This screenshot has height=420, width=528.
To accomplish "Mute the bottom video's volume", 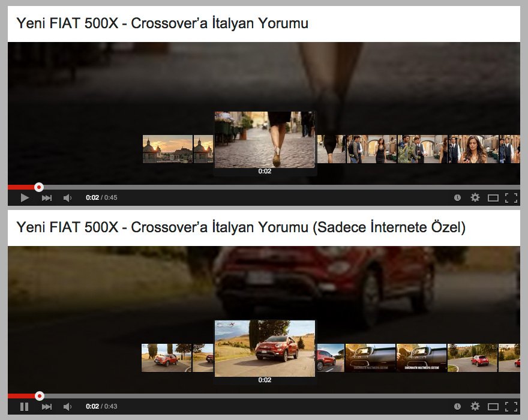I will (67, 406).
